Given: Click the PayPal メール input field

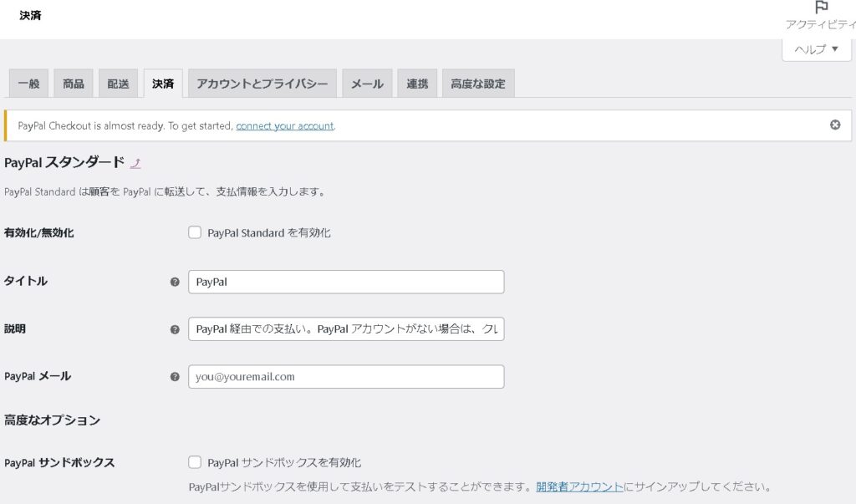Looking at the screenshot, I should [346, 377].
